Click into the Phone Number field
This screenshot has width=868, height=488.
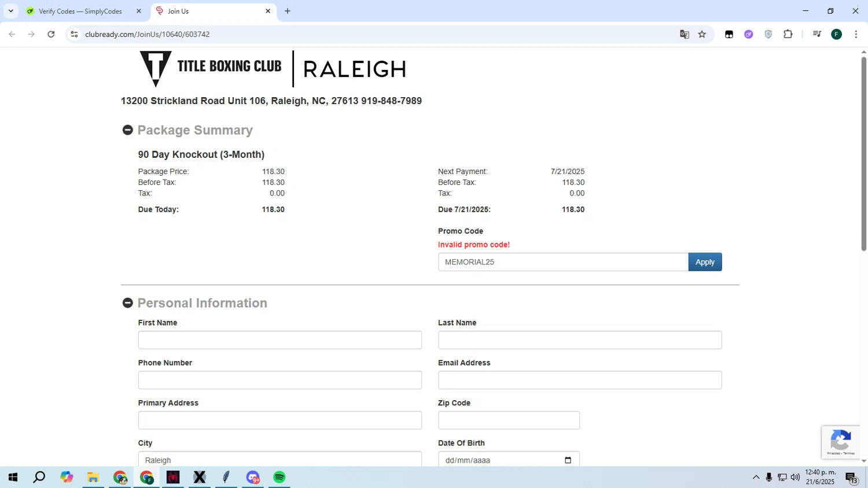(280, 380)
